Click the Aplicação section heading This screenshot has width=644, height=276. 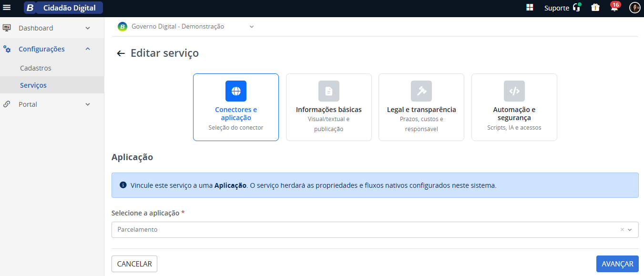(132, 157)
